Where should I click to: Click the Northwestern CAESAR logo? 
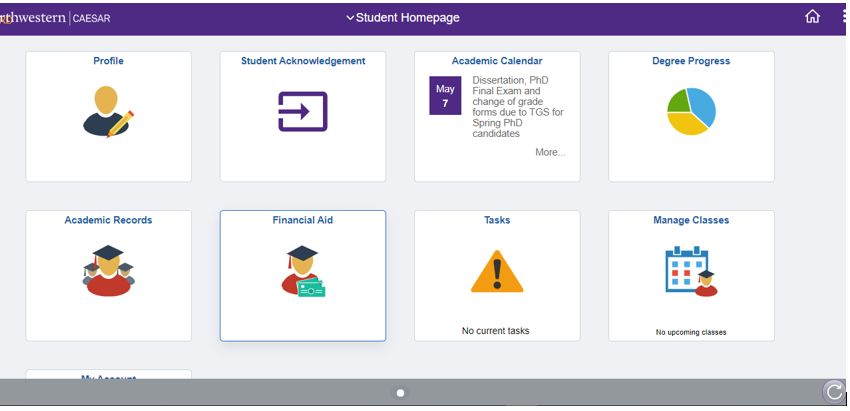click(55, 18)
